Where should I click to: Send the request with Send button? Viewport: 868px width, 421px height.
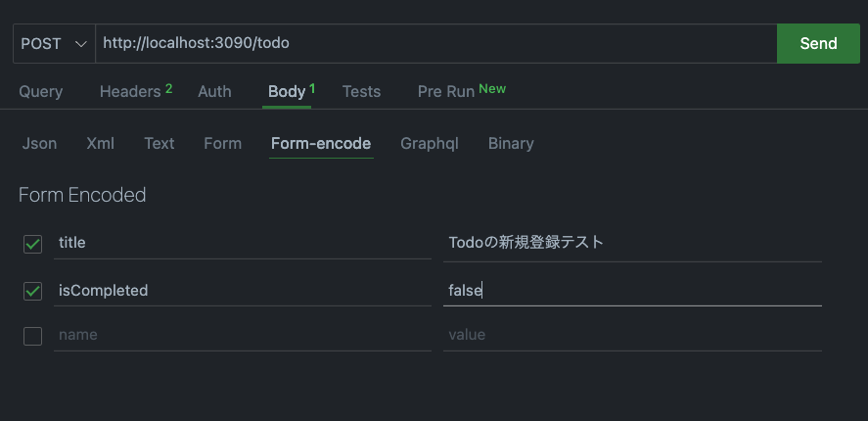click(818, 43)
